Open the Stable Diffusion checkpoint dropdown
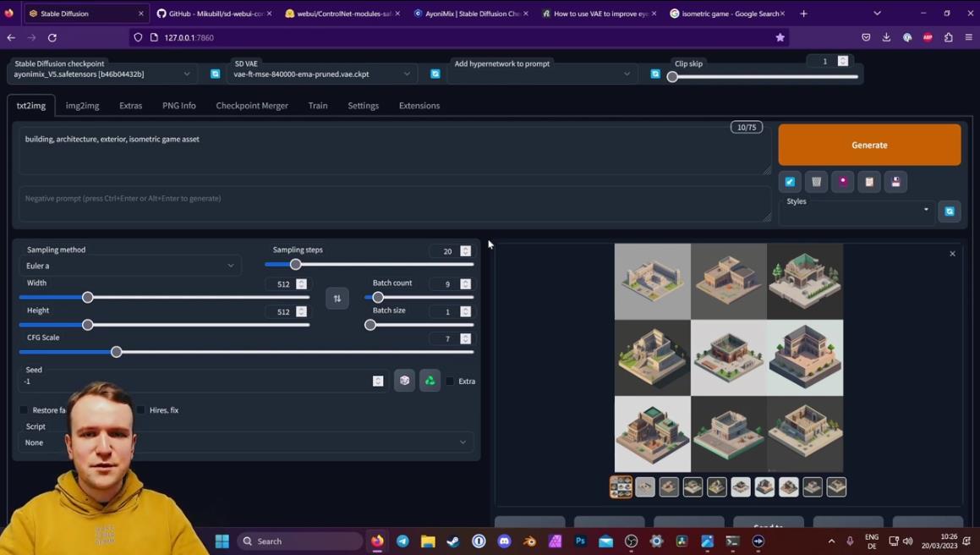980x555 pixels. (101, 74)
